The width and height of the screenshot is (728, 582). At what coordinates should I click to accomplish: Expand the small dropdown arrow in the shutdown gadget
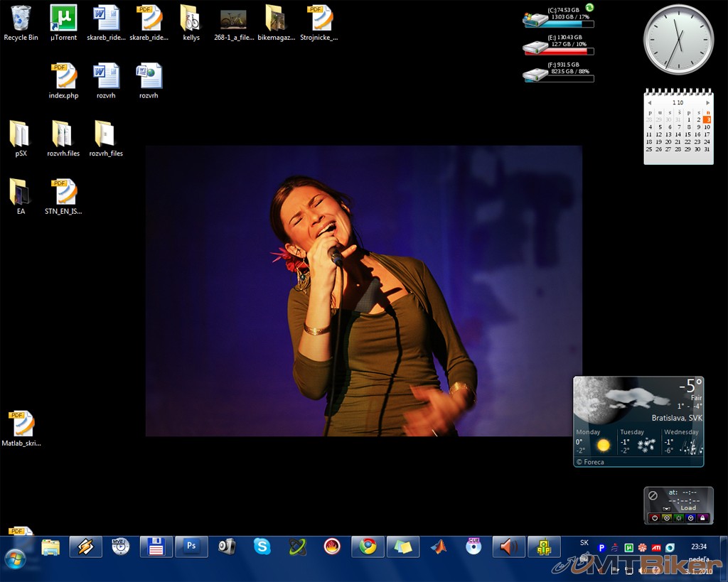666,509
